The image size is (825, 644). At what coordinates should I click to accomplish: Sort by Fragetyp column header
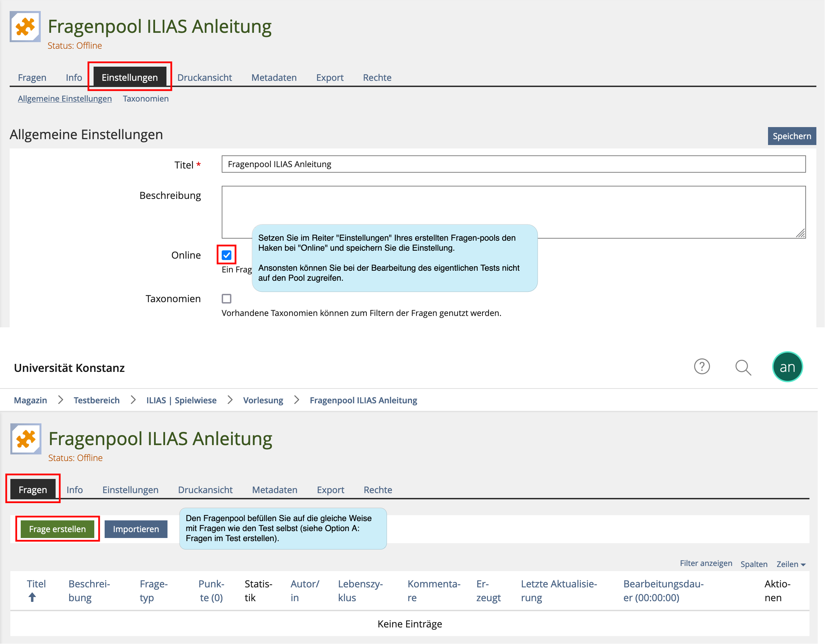coord(154,591)
